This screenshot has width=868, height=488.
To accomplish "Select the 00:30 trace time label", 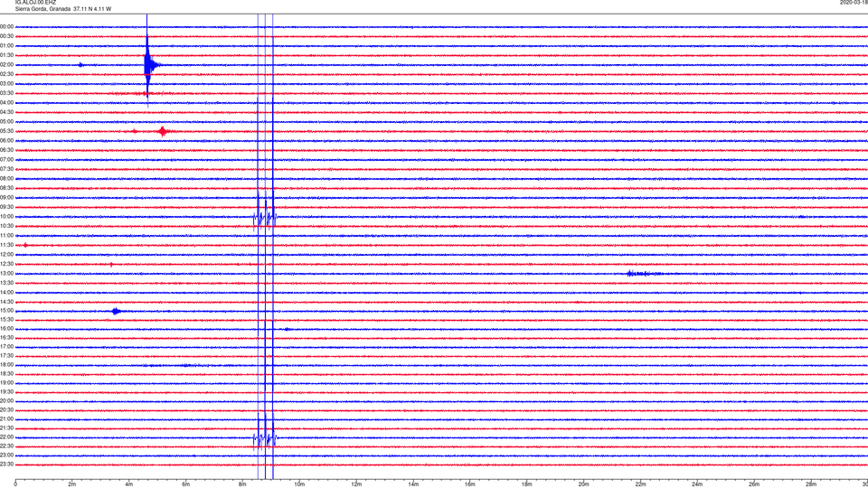I will click(x=6, y=36).
